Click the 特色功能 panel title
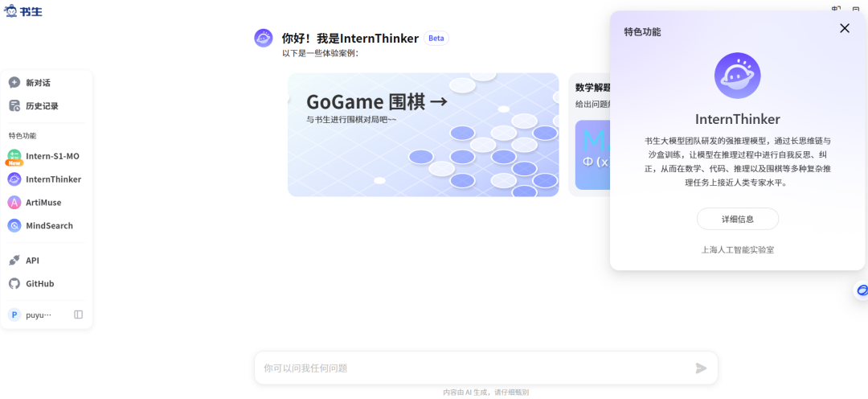The height and width of the screenshot is (399, 868). pos(642,32)
